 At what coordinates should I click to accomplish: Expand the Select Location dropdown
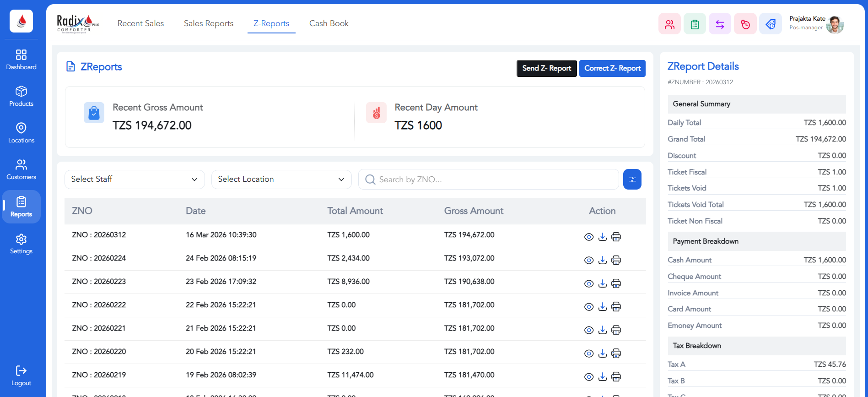281,179
